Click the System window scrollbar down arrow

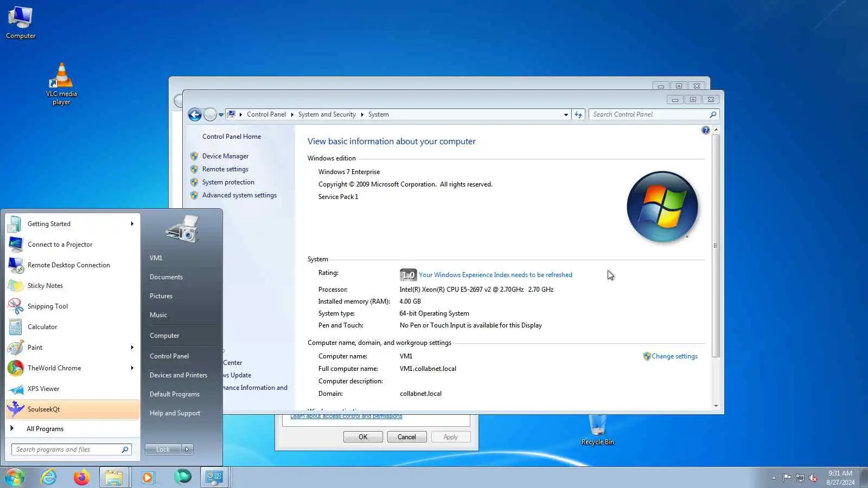pos(716,406)
